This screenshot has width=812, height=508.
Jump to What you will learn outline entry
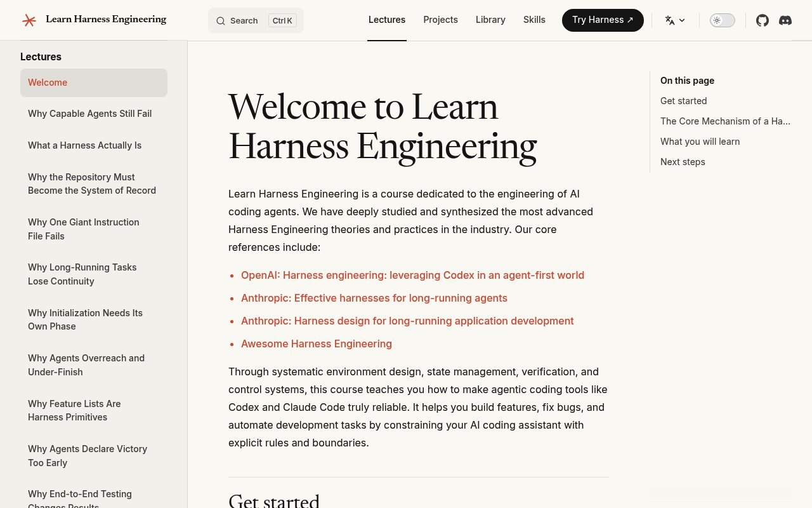point(700,142)
